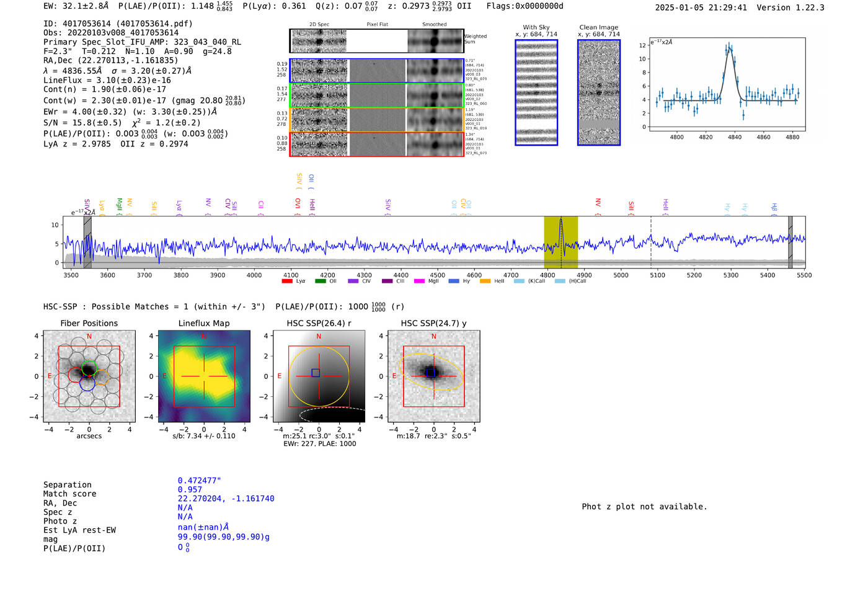This screenshot has width=868, height=591.
Task: Click the green MgII line label
Action: (120, 207)
